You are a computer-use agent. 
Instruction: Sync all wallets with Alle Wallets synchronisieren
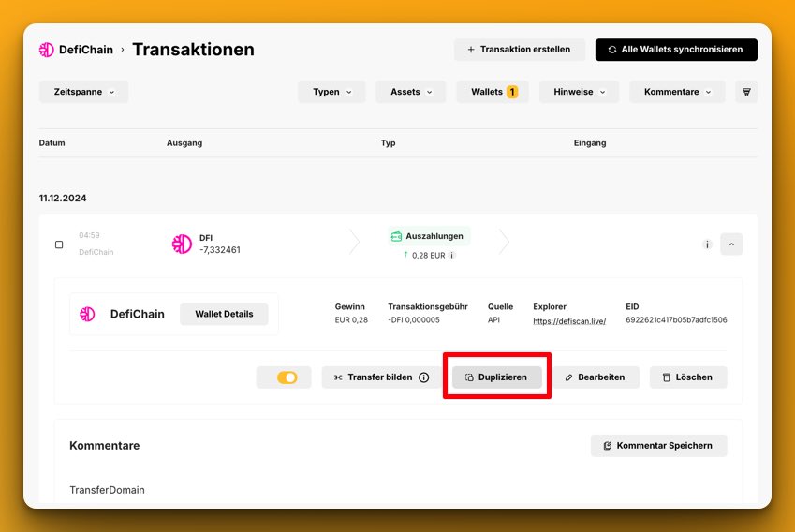click(676, 50)
